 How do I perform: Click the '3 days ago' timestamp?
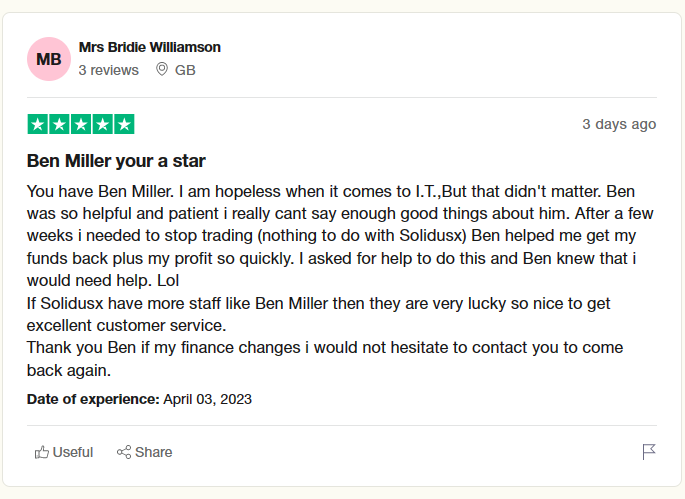coord(619,124)
